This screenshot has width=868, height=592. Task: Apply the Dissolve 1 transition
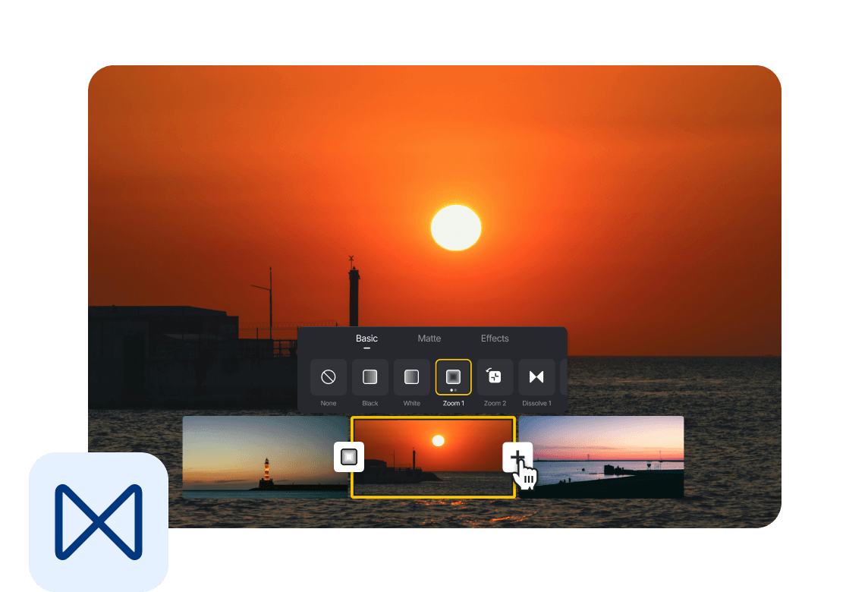point(536,377)
